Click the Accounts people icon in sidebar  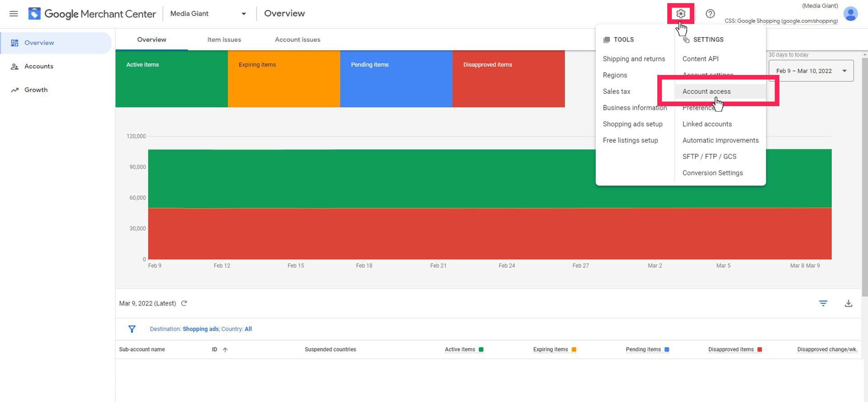point(14,66)
